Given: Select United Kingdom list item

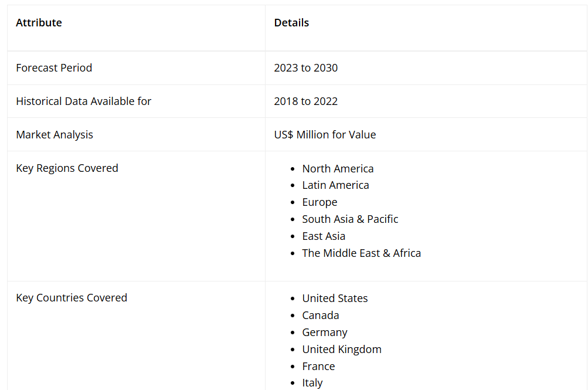Looking at the screenshot, I should [342, 350].
